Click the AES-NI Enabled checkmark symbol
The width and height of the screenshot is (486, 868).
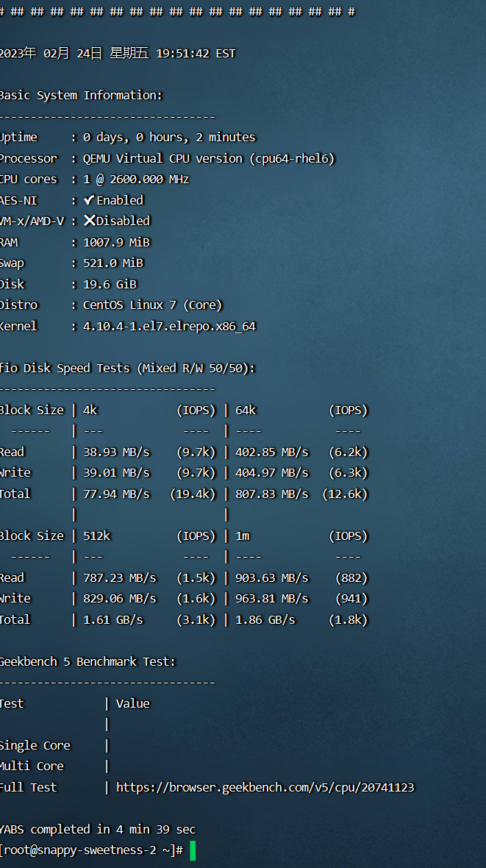[x=89, y=200]
